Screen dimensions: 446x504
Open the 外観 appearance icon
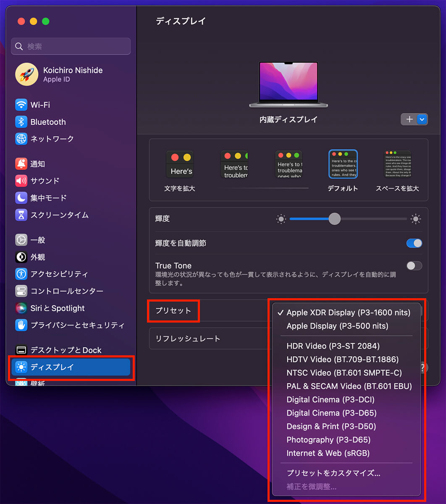[21, 257]
